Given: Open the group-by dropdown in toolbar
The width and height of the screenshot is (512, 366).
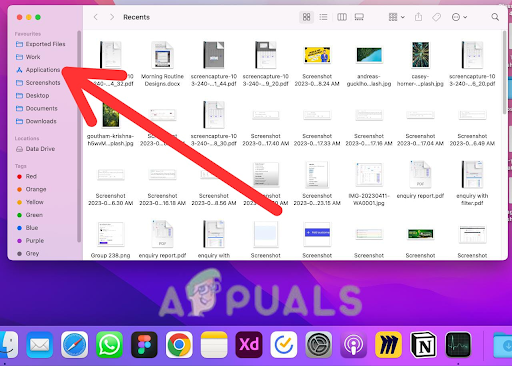Looking at the screenshot, I should point(397,17).
